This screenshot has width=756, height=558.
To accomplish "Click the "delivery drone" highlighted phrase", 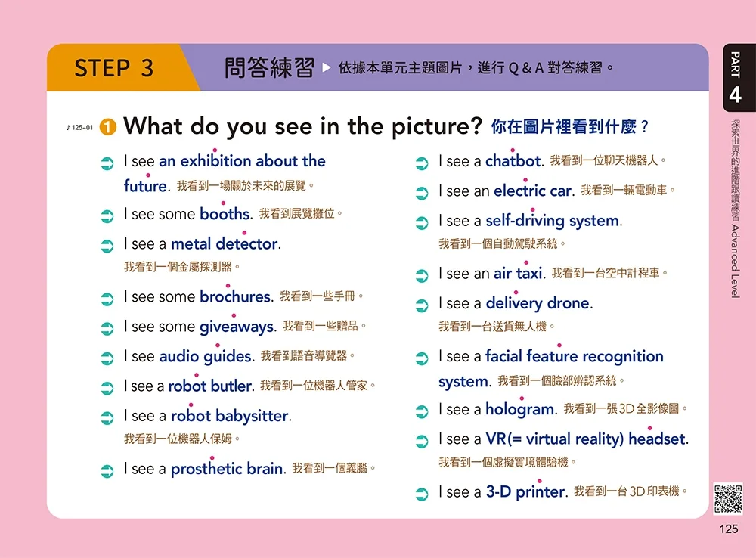I will pyautogui.click(x=538, y=304).
